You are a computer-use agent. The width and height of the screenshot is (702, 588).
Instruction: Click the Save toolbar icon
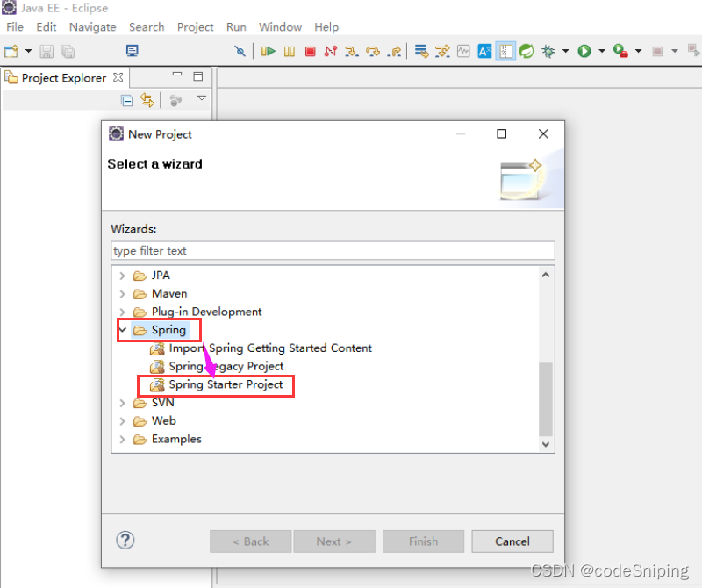pyautogui.click(x=47, y=52)
